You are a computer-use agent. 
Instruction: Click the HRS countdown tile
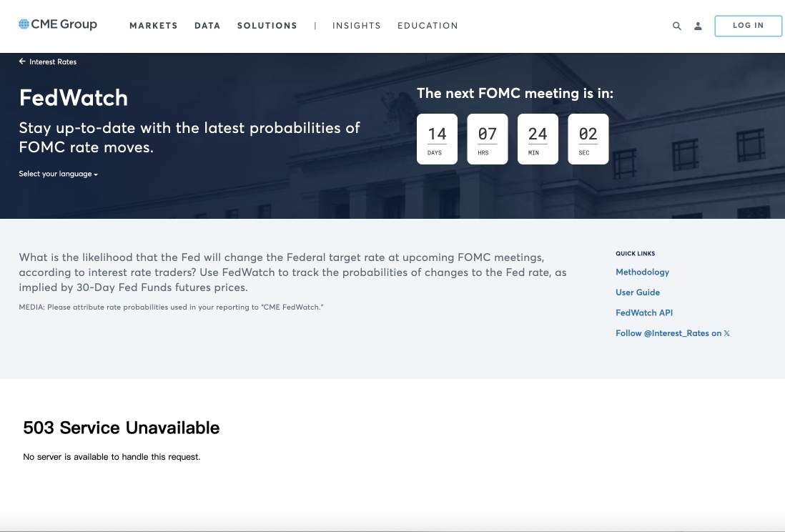(488, 139)
